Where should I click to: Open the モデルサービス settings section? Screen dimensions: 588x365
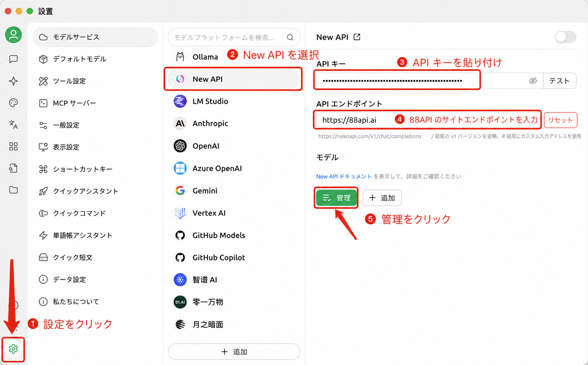point(95,37)
